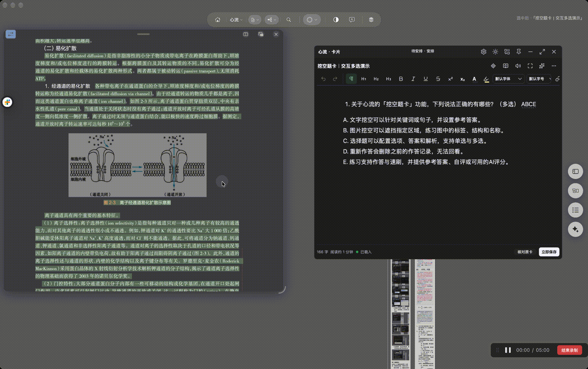
Task: Pick the yellow highlight color pen
Action: [x=486, y=79]
